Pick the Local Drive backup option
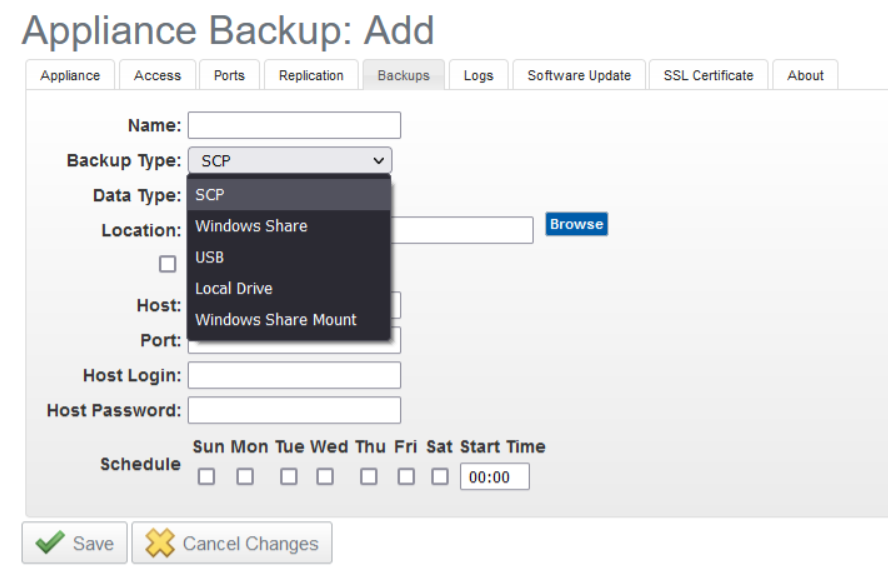 (234, 288)
